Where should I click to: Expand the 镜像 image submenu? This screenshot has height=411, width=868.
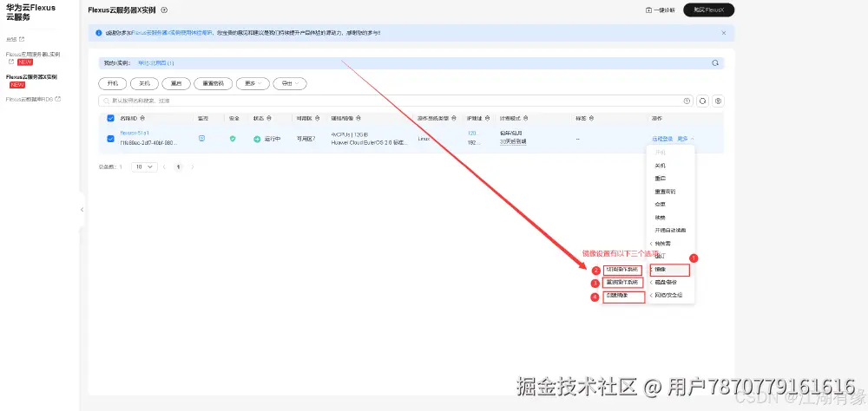672,270
